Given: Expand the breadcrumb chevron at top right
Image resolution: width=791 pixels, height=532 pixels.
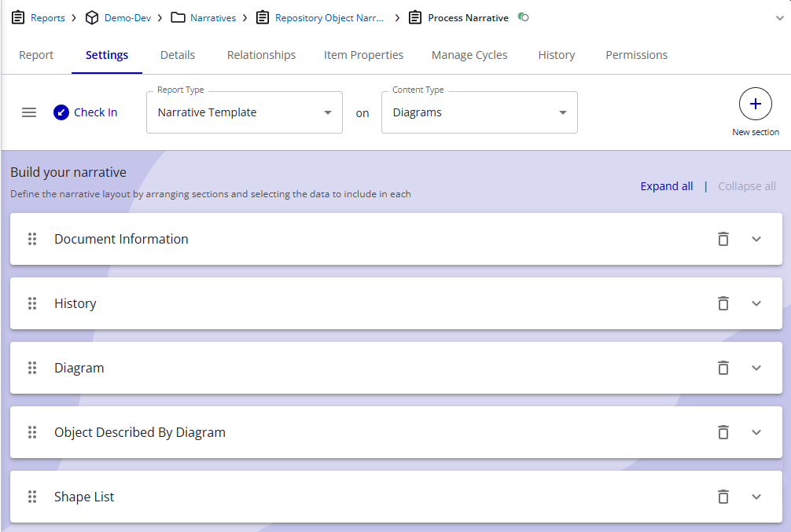Looking at the screenshot, I should click(779, 18).
